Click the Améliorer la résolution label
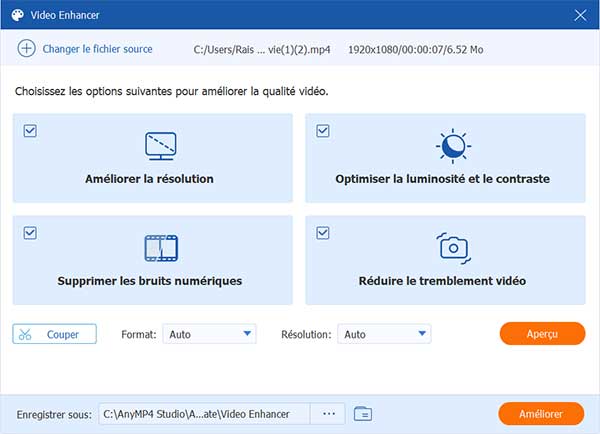Image resolution: width=600 pixels, height=434 pixels. tap(149, 179)
